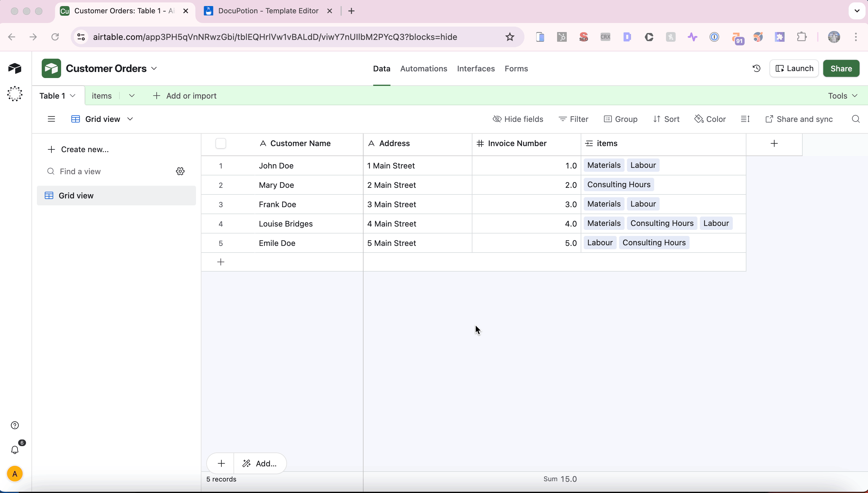Screen dimensions: 868x493
Task: Click the Launch button
Action: coord(794,68)
